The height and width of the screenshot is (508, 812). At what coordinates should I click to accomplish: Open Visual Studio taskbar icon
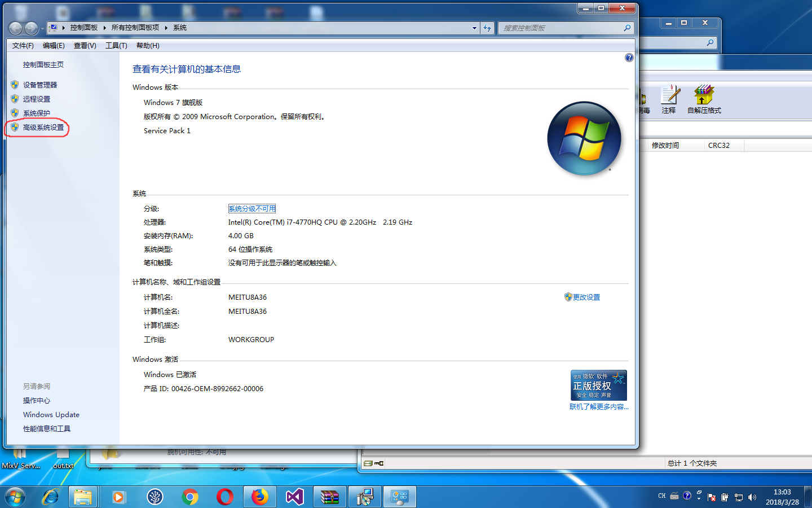295,497
